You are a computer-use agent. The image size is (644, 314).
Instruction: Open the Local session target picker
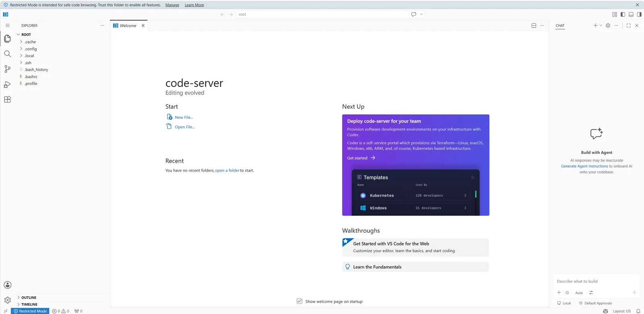564,303
